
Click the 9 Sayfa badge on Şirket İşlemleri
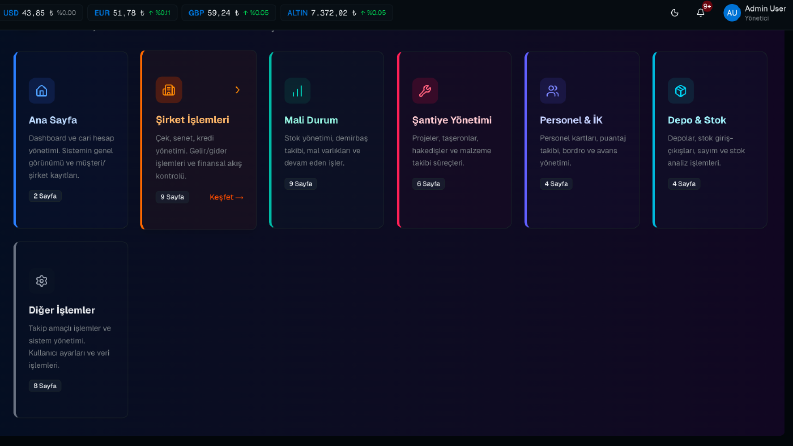[172, 197]
